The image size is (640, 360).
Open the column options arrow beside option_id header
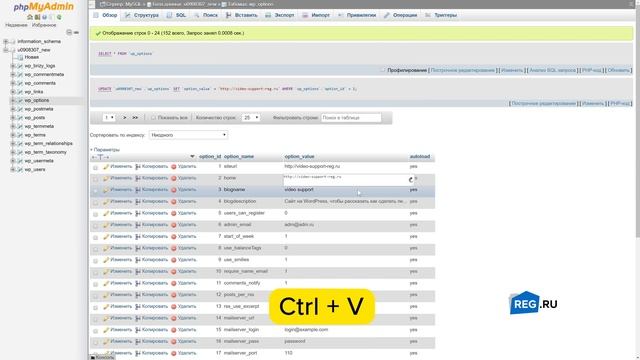(x=192, y=157)
